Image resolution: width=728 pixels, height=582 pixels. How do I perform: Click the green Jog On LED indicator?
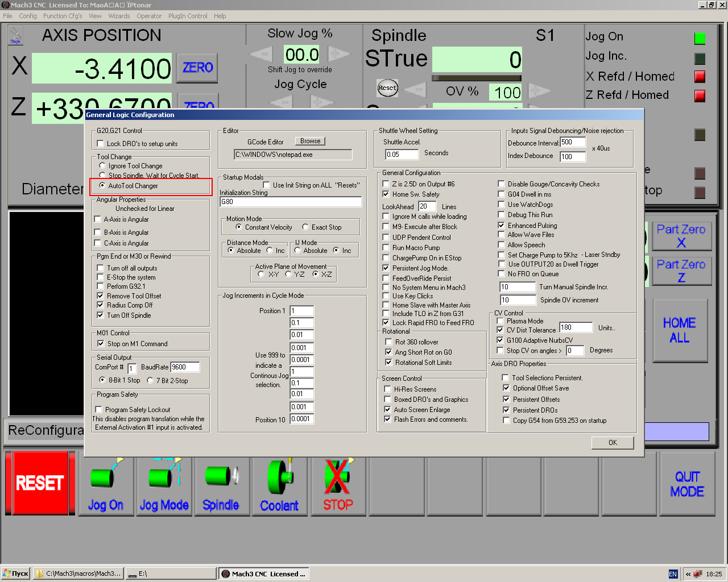700,39
